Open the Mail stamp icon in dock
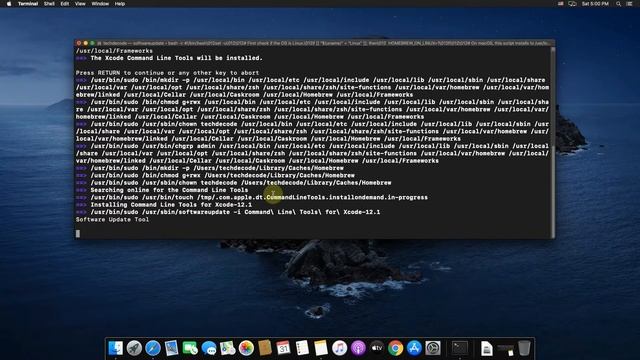 click(x=171, y=348)
